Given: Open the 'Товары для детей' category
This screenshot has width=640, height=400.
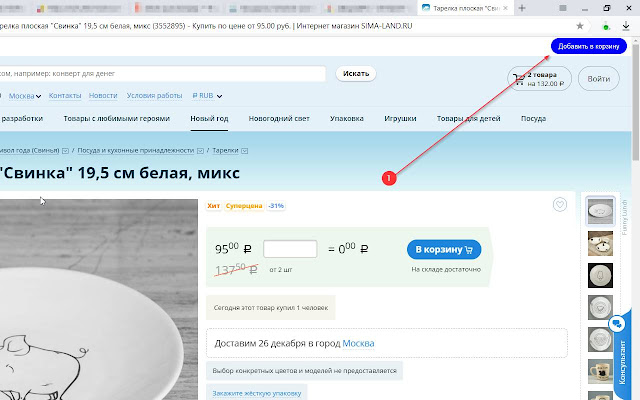Looking at the screenshot, I should (468, 118).
